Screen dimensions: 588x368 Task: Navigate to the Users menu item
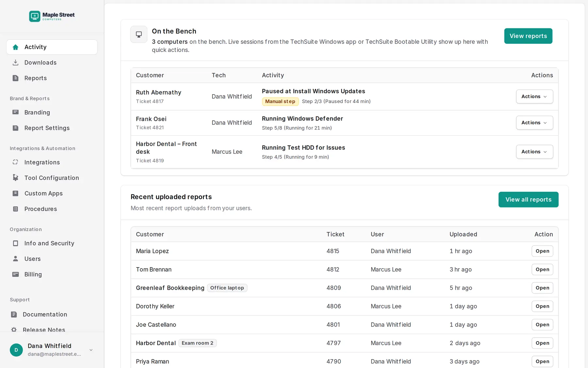tap(52, 259)
